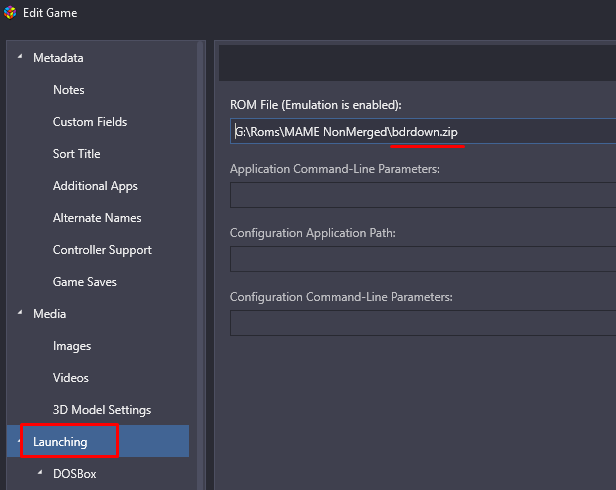Click the LaunchBox cube icon in title bar
Screen dimensions: 616x490
pos(10,13)
